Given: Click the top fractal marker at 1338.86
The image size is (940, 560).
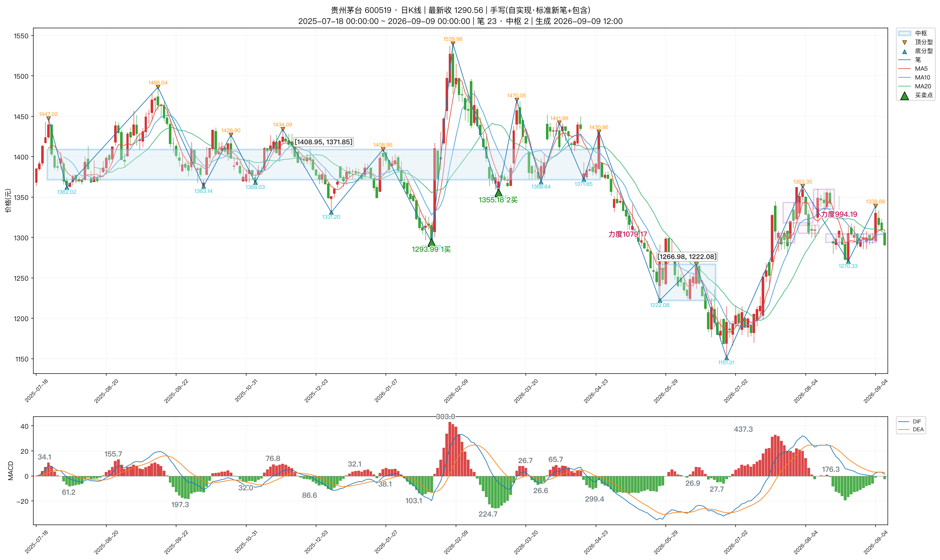Looking at the screenshot, I should point(876,206).
